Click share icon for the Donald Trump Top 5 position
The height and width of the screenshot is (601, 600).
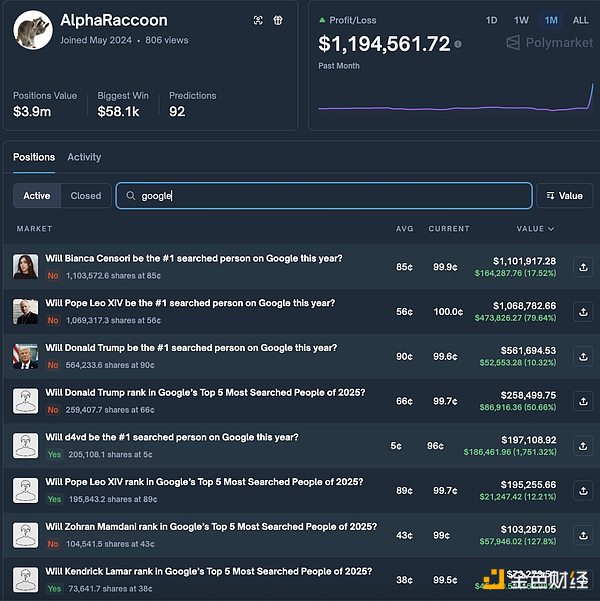click(582, 402)
